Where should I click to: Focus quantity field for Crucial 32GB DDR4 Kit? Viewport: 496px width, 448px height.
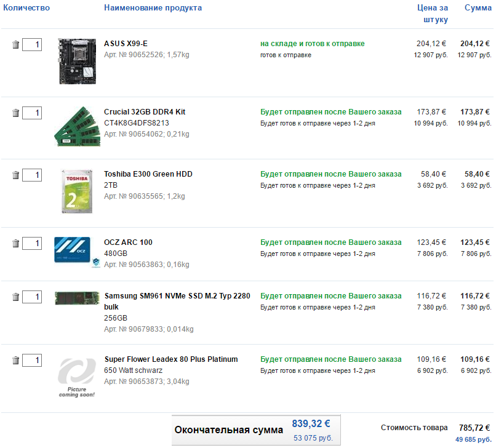click(x=32, y=113)
